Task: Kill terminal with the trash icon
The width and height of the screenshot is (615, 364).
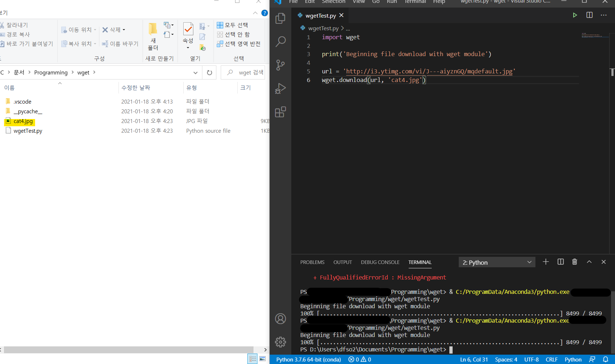Action: (575, 262)
